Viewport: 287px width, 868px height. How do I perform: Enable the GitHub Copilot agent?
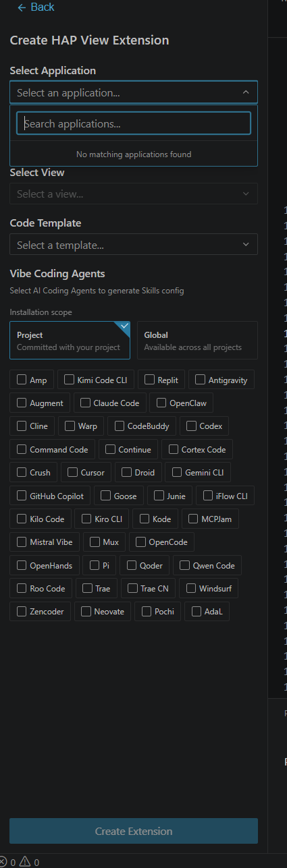[x=22, y=496]
